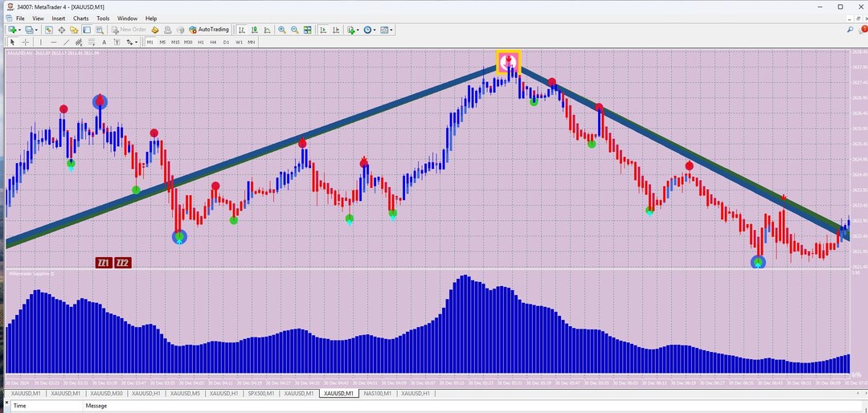This screenshot has height=413, width=868.
Task: Select the H4 timeframe button
Action: [213, 42]
